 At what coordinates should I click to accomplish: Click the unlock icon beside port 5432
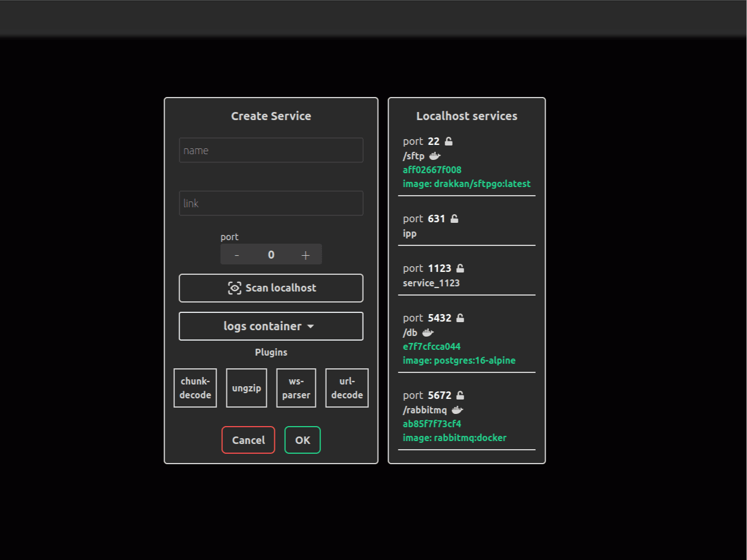tap(460, 318)
